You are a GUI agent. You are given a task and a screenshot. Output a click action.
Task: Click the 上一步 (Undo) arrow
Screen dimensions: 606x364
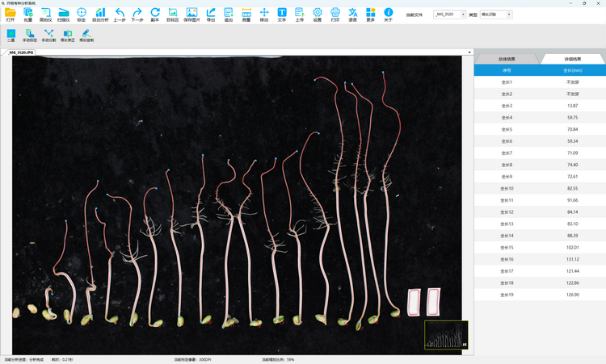click(120, 14)
